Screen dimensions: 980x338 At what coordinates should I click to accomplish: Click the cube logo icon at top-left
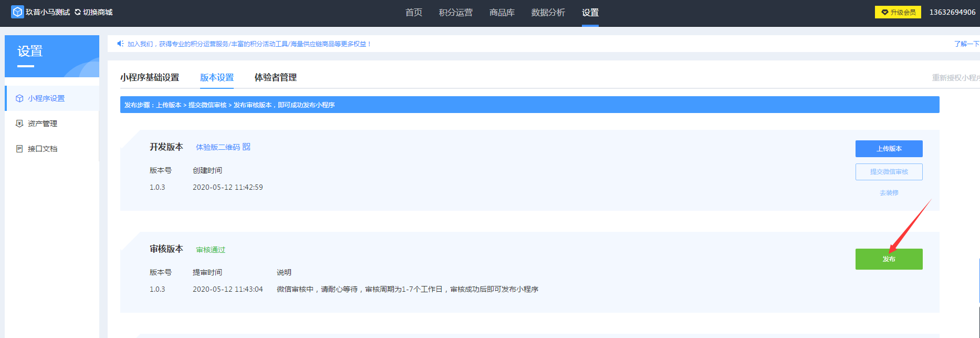tap(17, 12)
